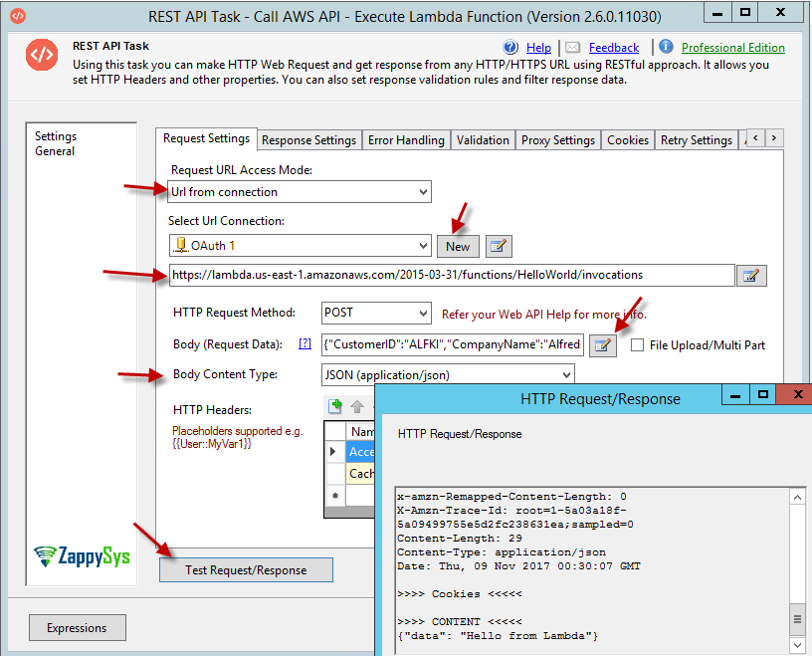Click response scrollbar down arrow

coord(797,645)
